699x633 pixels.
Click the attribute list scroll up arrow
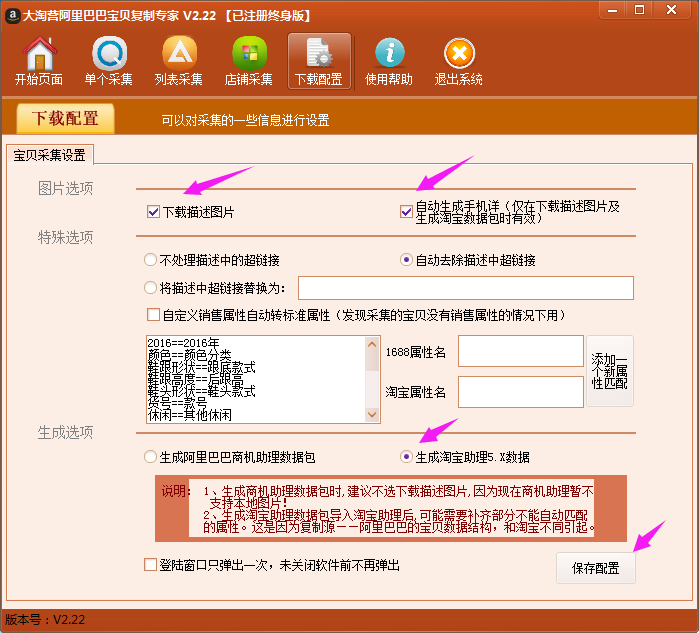tap(372, 345)
